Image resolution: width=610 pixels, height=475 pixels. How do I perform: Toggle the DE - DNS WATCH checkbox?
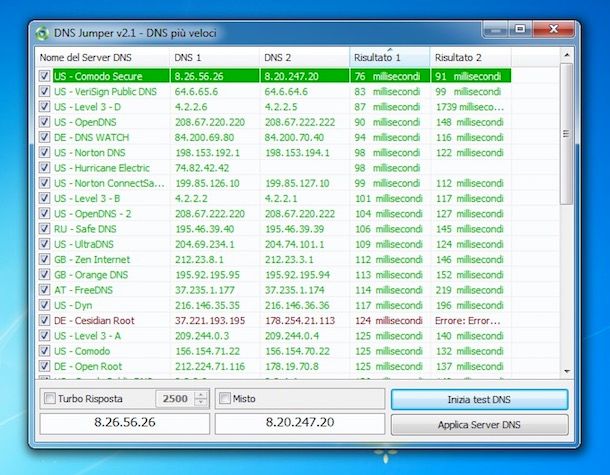(x=44, y=137)
